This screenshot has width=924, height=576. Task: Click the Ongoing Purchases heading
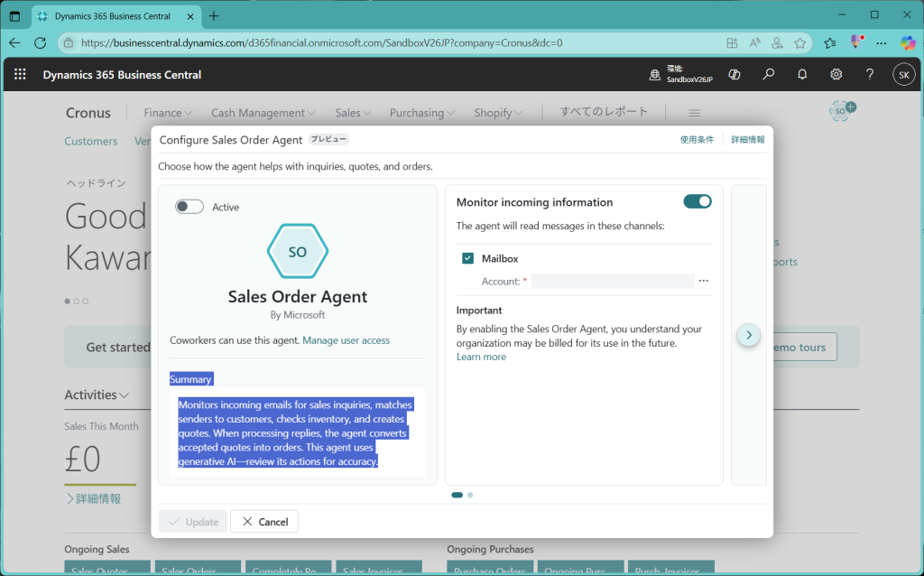[x=490, y=549]
